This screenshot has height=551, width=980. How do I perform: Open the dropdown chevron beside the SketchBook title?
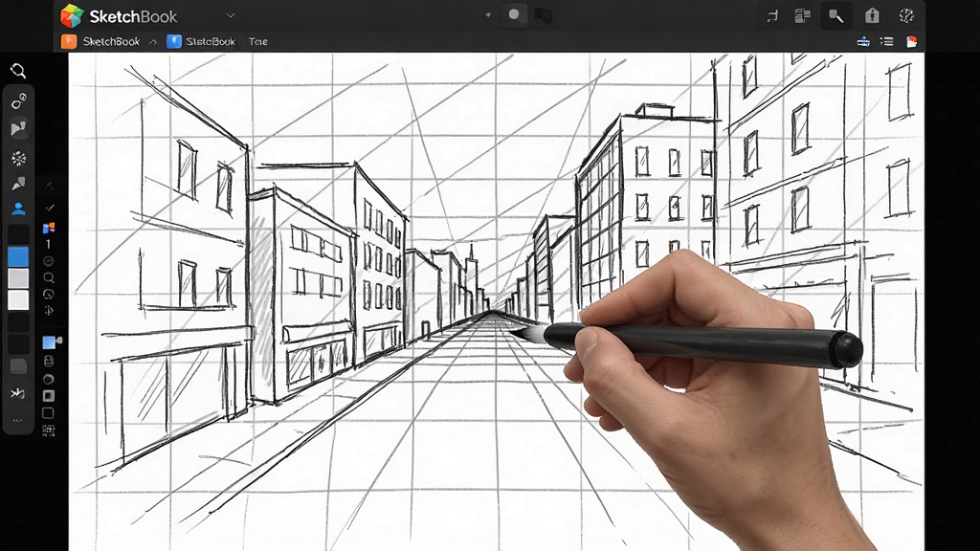[x=230, y=15]
